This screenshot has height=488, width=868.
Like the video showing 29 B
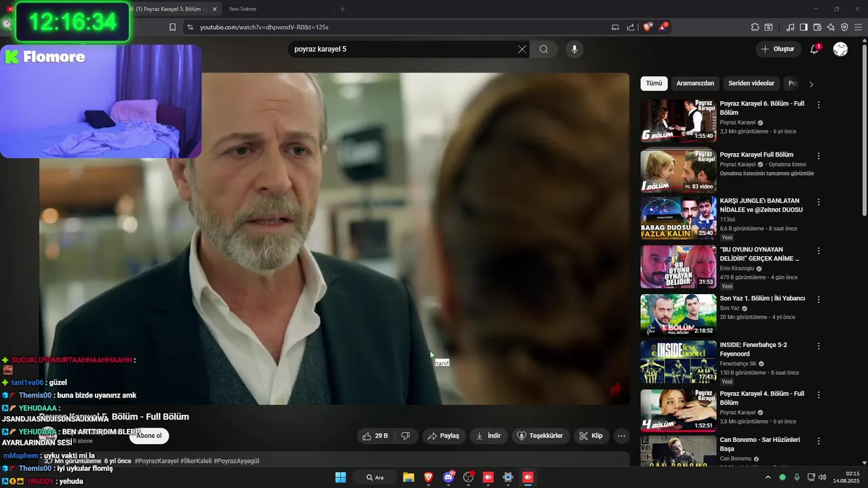click(375, 436)
